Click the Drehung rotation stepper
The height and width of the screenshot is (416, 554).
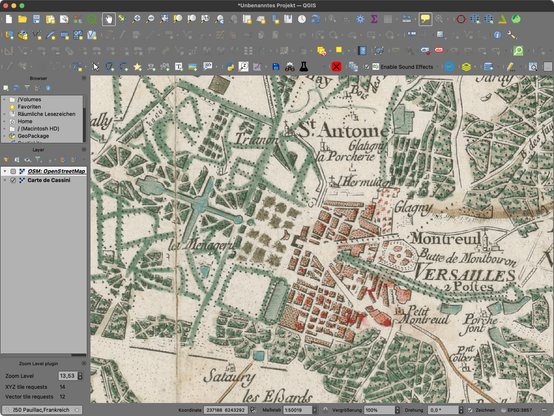(461, 410)
